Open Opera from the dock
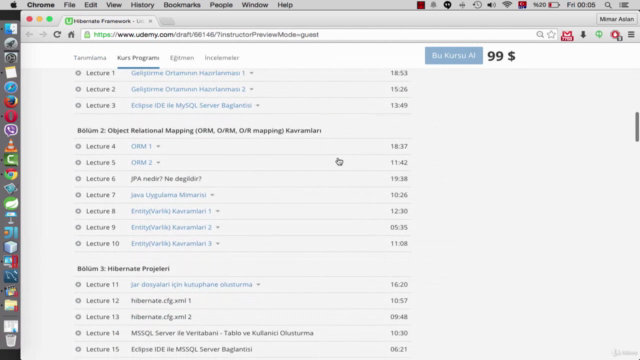 pyautogui.click(x=11, y=116)
